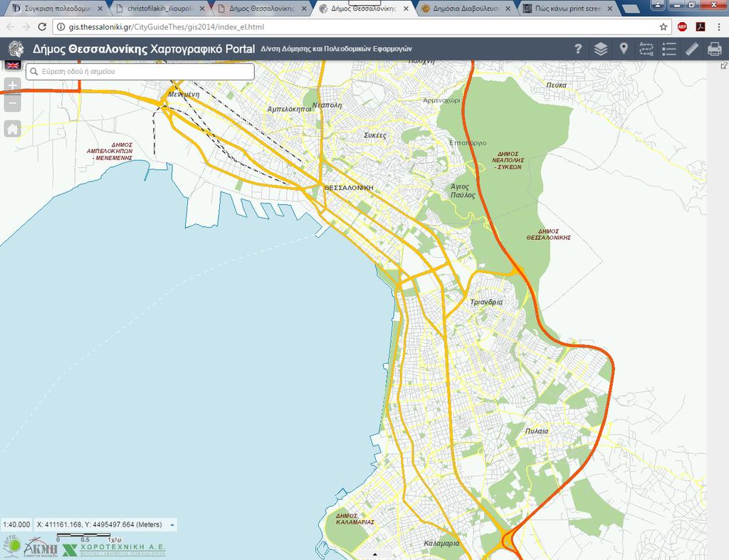Open the Chrome user profile button
Screen dimensions: 729x560
pyautogui.click(x=657, y=5)
